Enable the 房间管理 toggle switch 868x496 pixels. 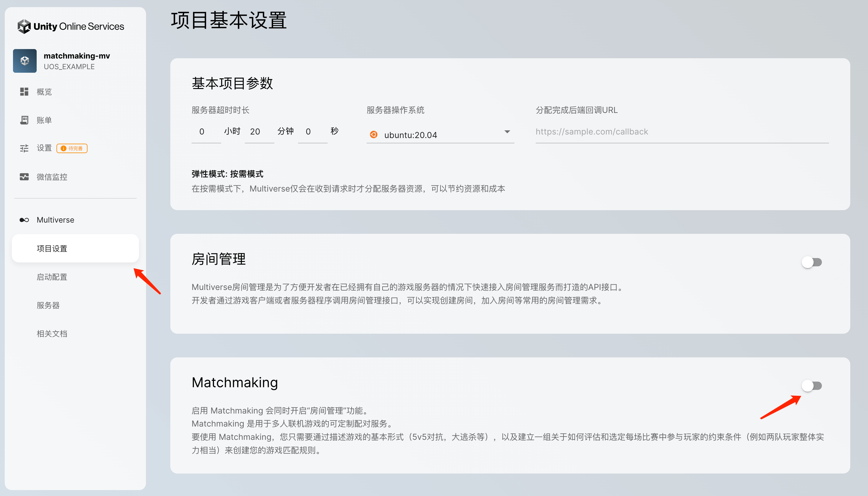coord(812,262)
